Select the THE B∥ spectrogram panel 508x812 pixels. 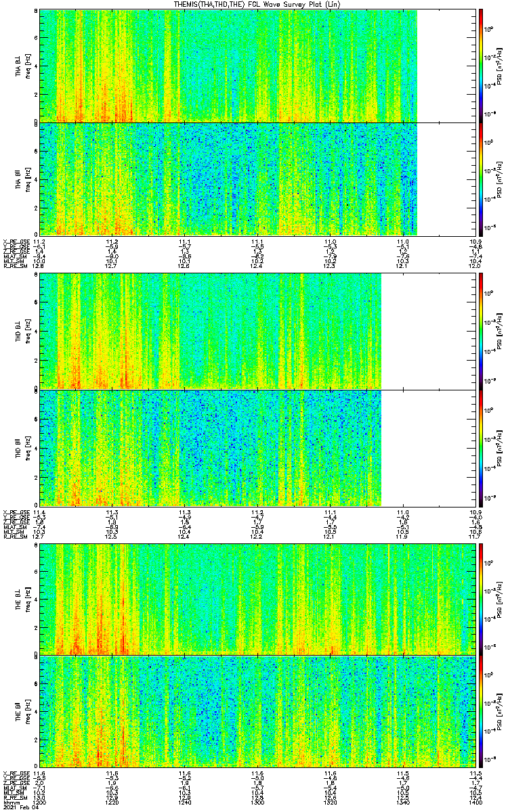pos(257,711)
